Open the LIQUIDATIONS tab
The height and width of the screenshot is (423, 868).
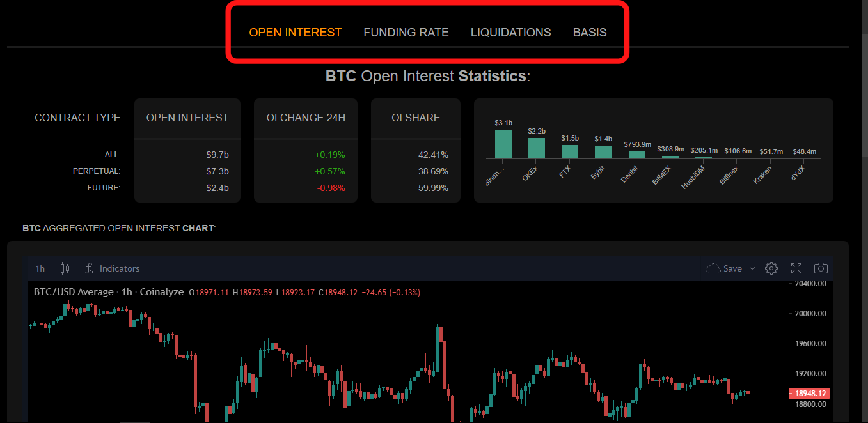tap(510, 32)
